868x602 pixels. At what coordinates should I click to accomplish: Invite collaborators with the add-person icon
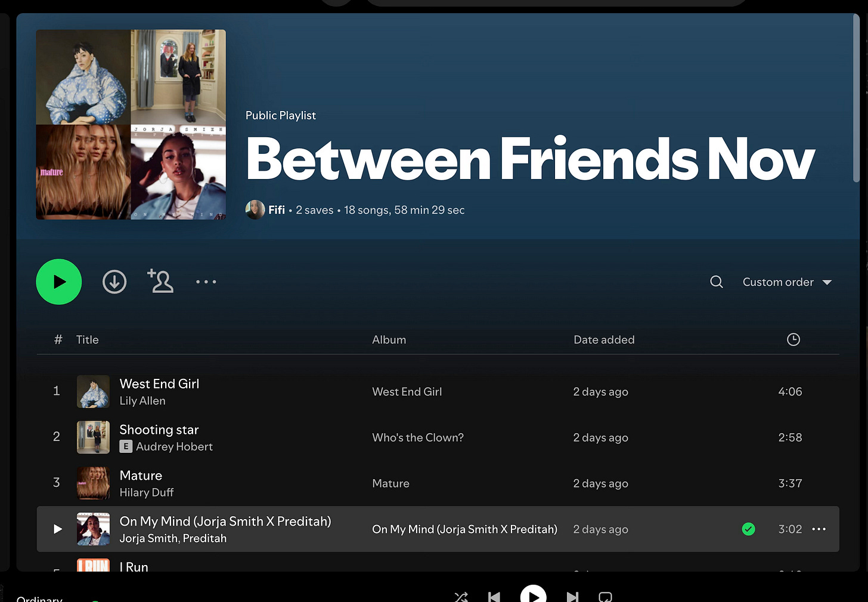click(x=160, y=281)
